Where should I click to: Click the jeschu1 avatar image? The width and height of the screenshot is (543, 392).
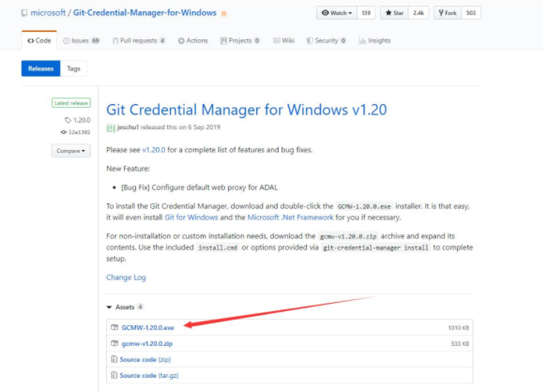click(111, 128)
